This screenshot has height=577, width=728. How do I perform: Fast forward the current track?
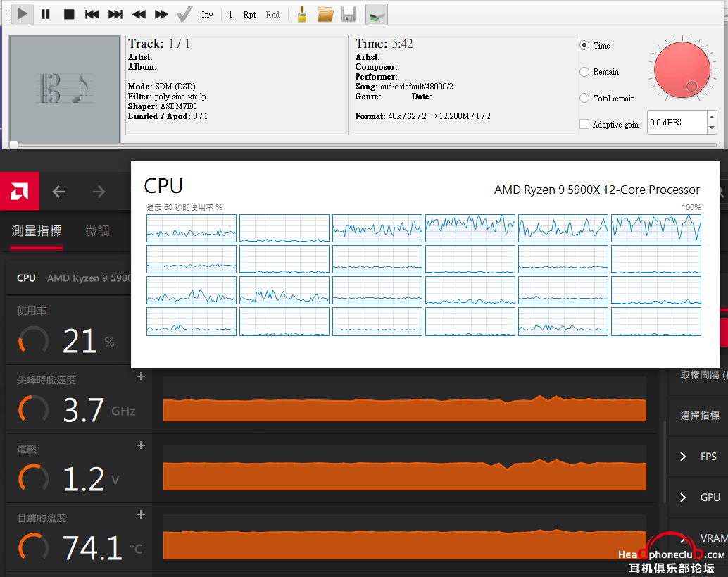161,14
